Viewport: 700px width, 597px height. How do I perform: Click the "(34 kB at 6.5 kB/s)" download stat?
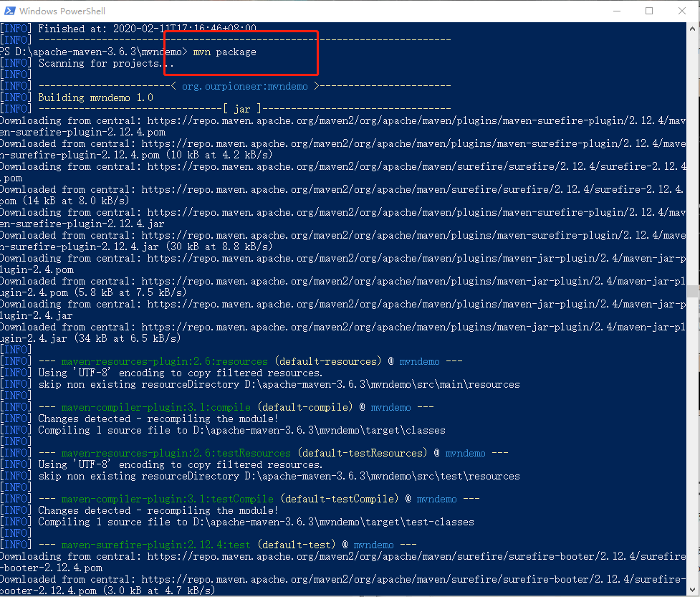(128, 338)
